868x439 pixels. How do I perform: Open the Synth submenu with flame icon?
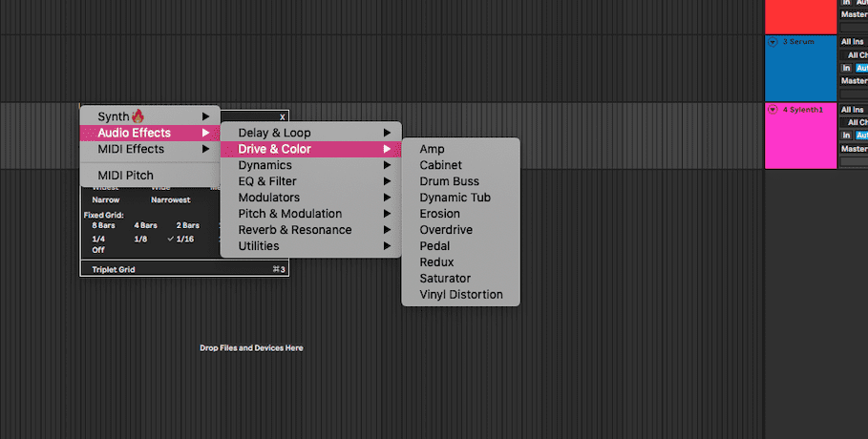coord(150,116)
